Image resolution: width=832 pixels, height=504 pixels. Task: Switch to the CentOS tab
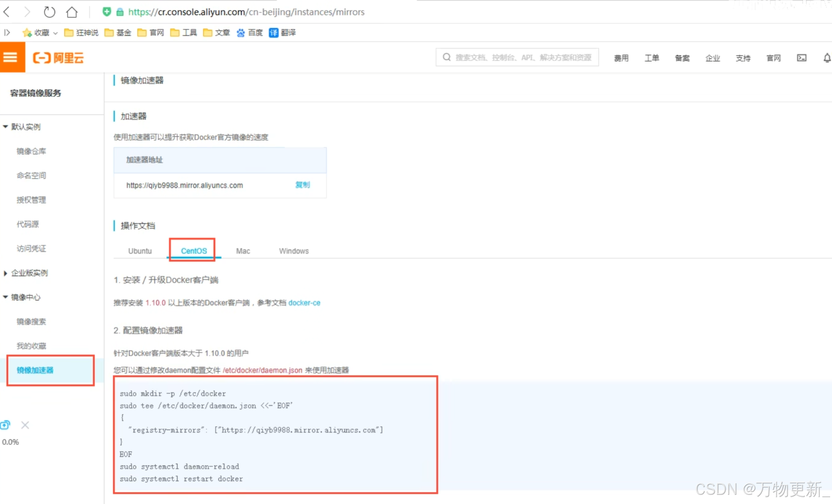[194, 251]
